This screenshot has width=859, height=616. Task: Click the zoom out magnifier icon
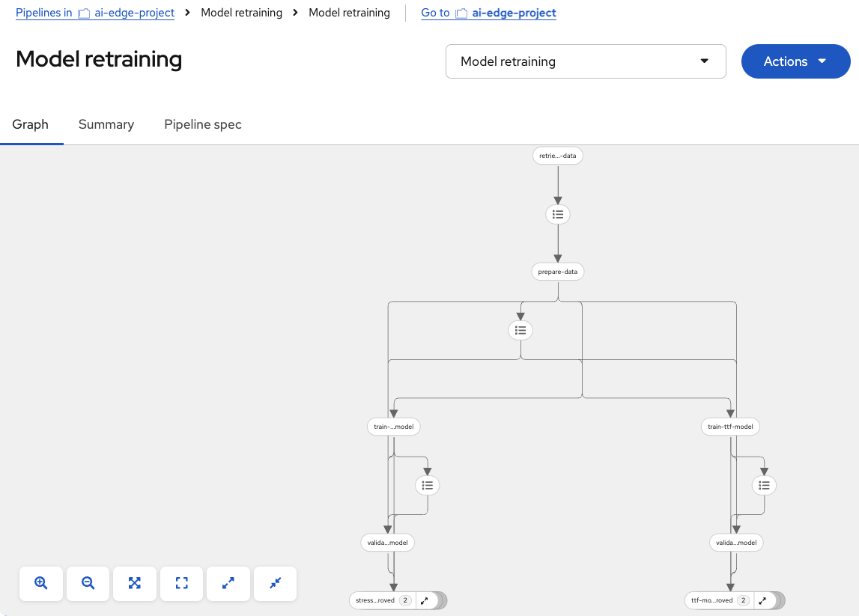[88, 583]
